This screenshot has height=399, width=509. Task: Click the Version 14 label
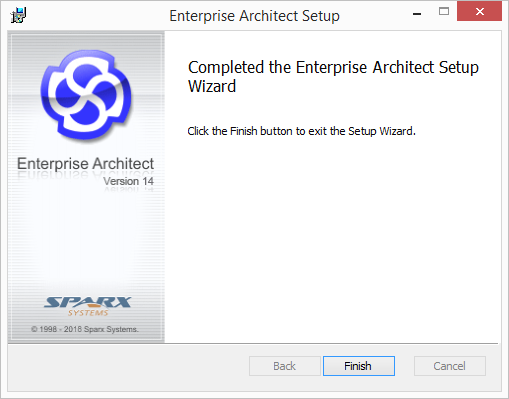[128, 181]
